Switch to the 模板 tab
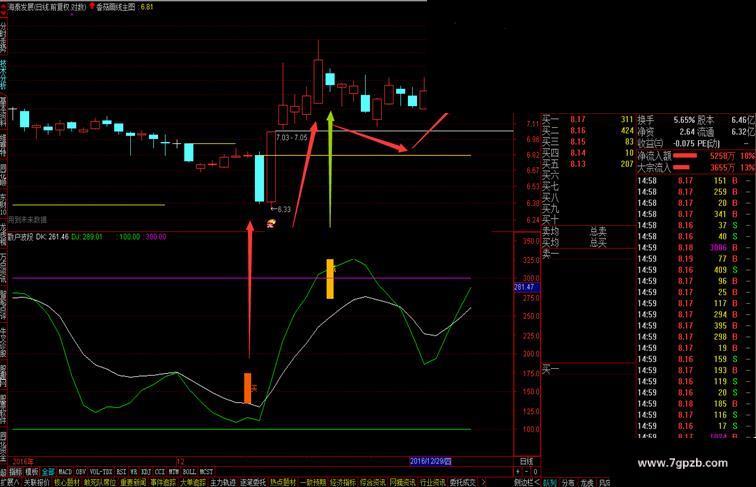This screenshot has width=756, height=487. tap(32, 472)
